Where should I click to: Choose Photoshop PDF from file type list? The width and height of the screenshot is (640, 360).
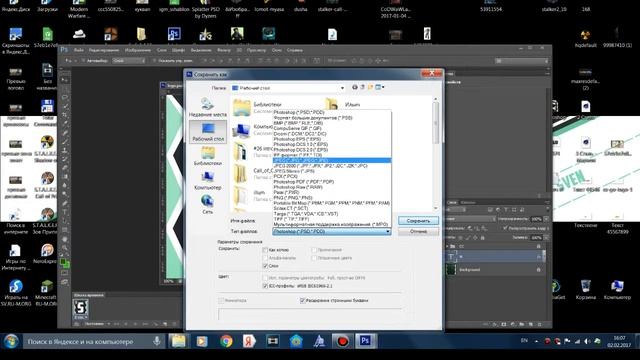point(332,182)
